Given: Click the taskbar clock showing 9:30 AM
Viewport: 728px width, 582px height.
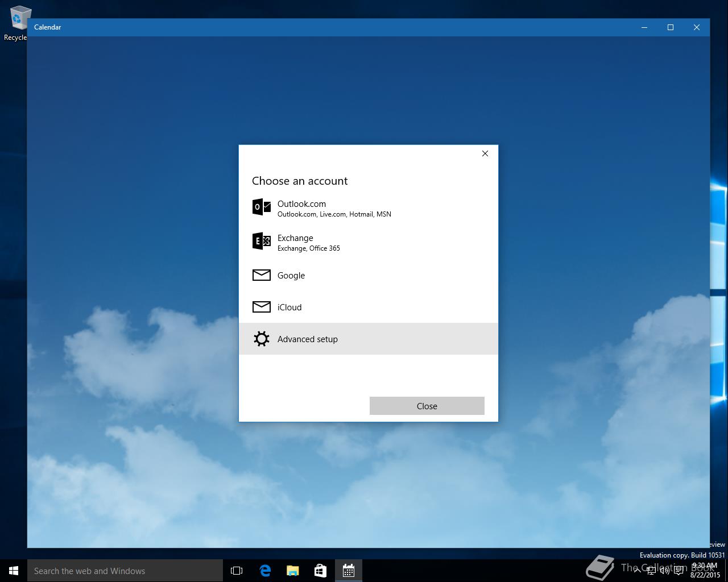Looking at the screenshot, I should pos(705,571).
